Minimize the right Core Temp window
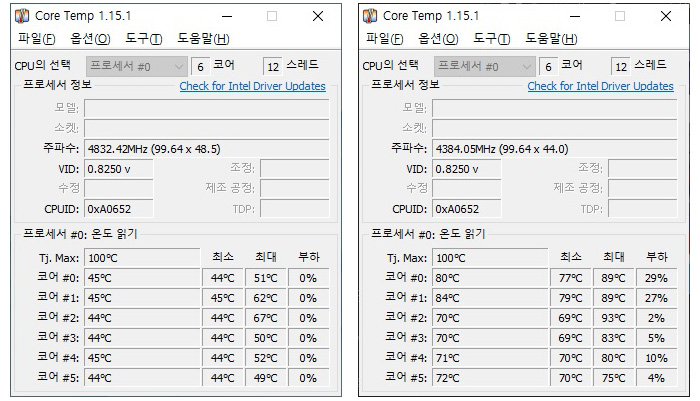This screenshot has width=700, height=401. (x=574, y=16)
